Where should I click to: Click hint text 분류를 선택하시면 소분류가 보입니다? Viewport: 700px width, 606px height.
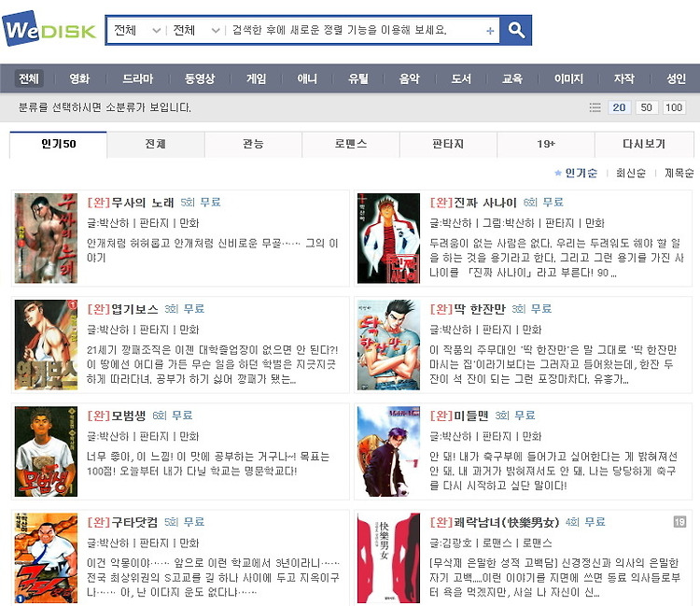[105, 107]
